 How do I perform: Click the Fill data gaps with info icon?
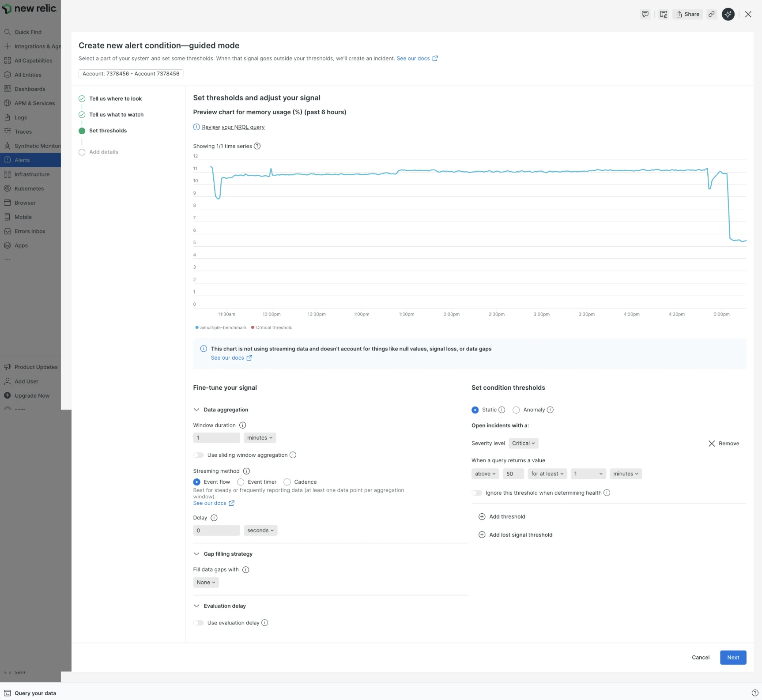[x=246, y=570]
